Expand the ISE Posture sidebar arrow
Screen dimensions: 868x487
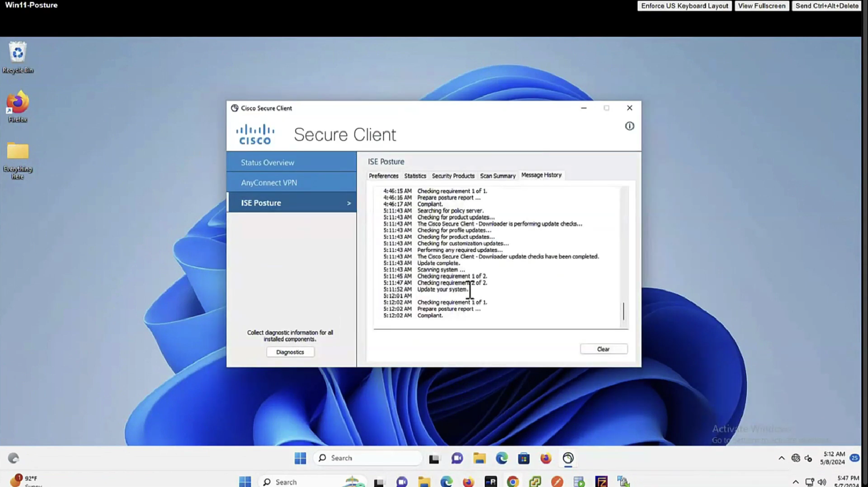pyautogui.click(x=348, y=203)
